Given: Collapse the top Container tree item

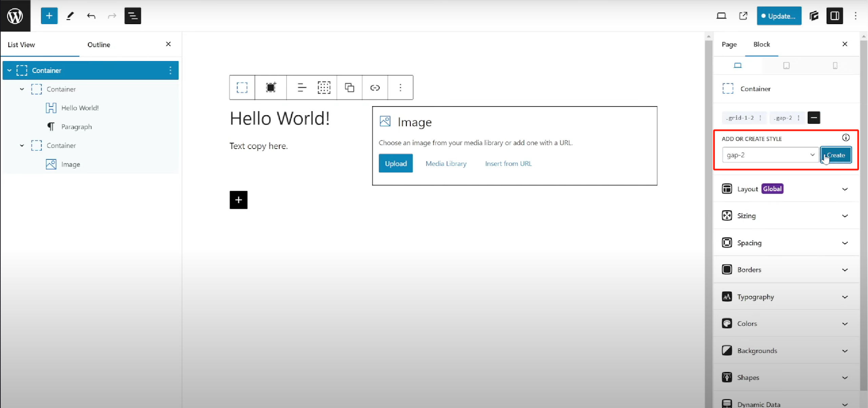Looking at the screenshot, I should [x=9, y=71].
